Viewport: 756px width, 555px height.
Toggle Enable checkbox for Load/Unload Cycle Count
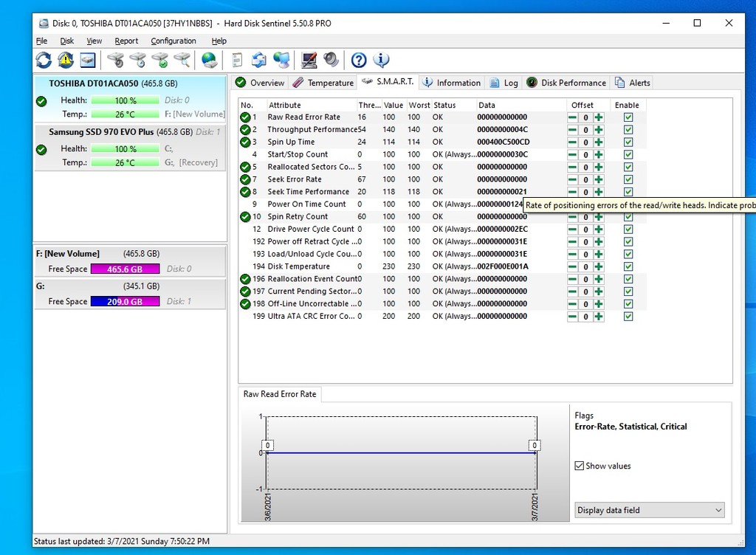(628, 255)
